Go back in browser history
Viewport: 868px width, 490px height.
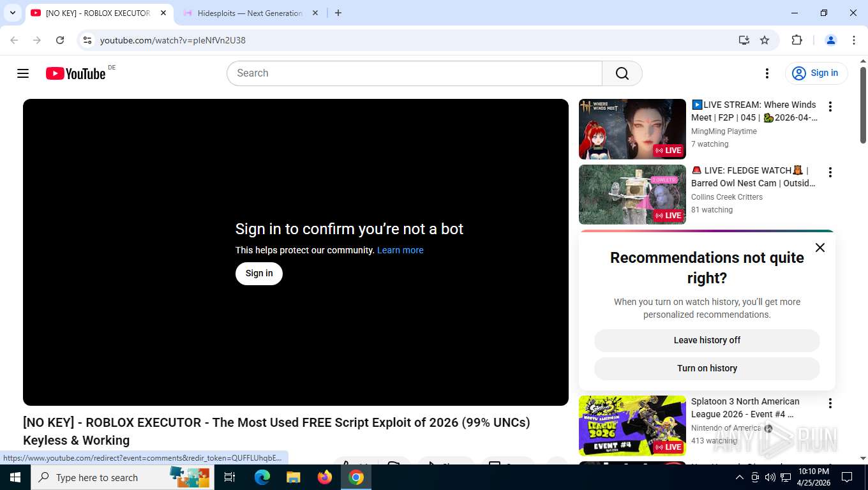[14, 40]
